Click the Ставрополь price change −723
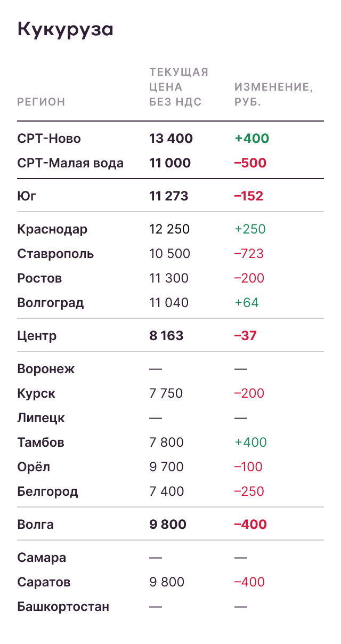This screenshot has width=341, height=644. [x=249, y=254]
